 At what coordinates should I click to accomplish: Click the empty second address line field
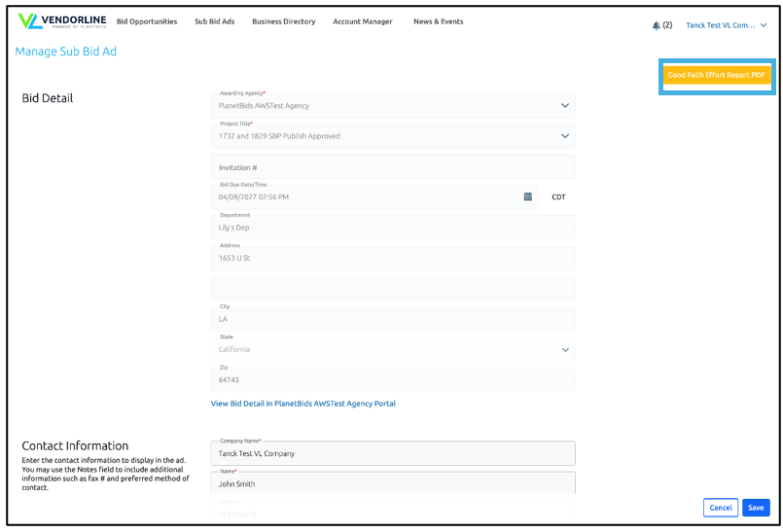pos(393,288)
